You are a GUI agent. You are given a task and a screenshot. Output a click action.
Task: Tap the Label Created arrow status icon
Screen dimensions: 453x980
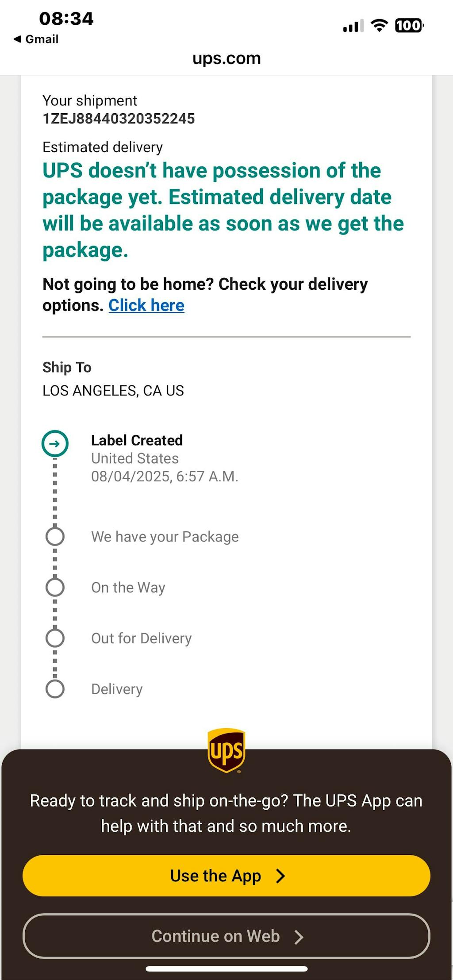point(55,443)
